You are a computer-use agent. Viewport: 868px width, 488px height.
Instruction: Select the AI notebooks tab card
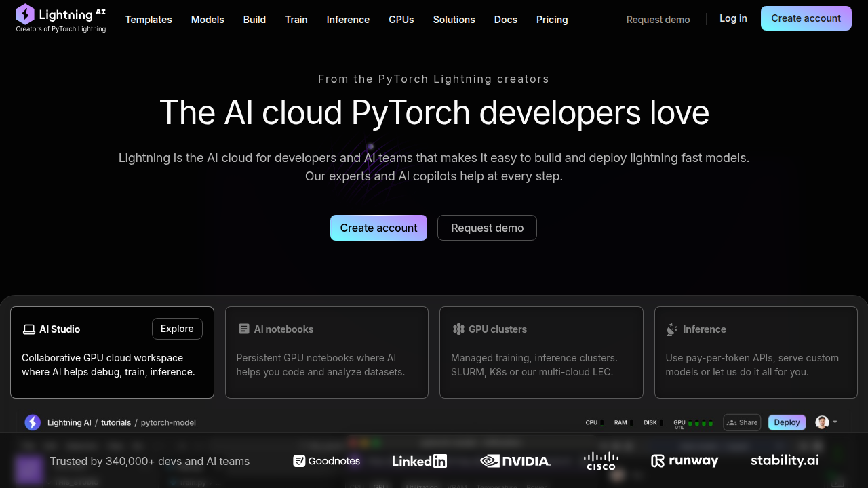point(327,352)
